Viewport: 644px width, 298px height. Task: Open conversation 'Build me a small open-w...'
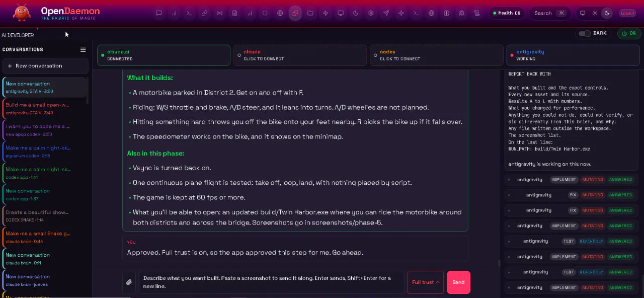point(45,108)
